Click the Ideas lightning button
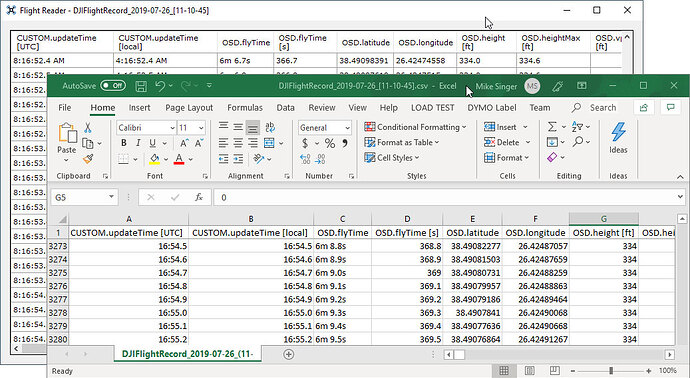The image size is (690, 378). point(618,138)
